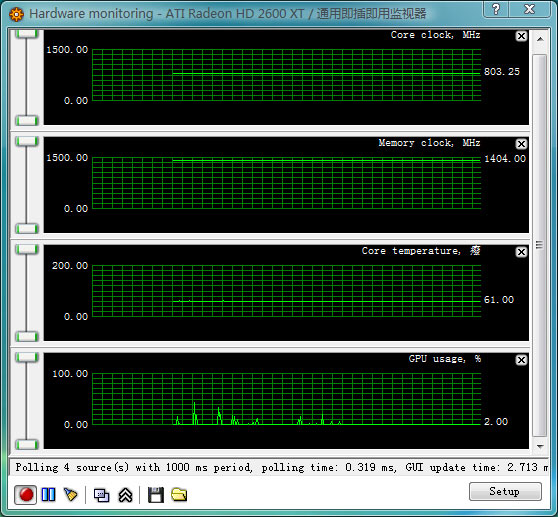Image resolution: width=558 pixels, height=517 pixels.
Task: Clear history with the brush icon
Action: click(x=70, y=495)
